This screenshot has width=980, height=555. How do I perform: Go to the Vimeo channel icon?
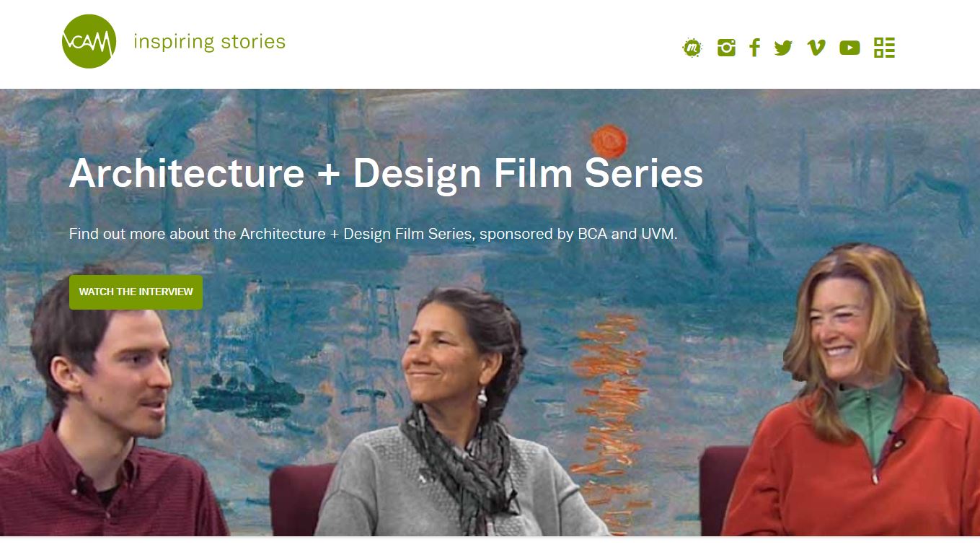pyautogui.click(x=816, y=48)
